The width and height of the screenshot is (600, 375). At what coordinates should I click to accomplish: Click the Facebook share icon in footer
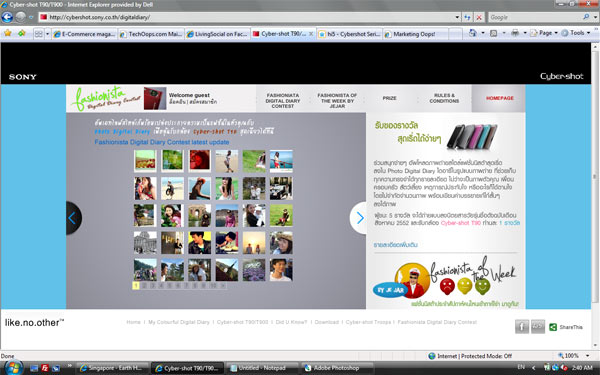522,326
